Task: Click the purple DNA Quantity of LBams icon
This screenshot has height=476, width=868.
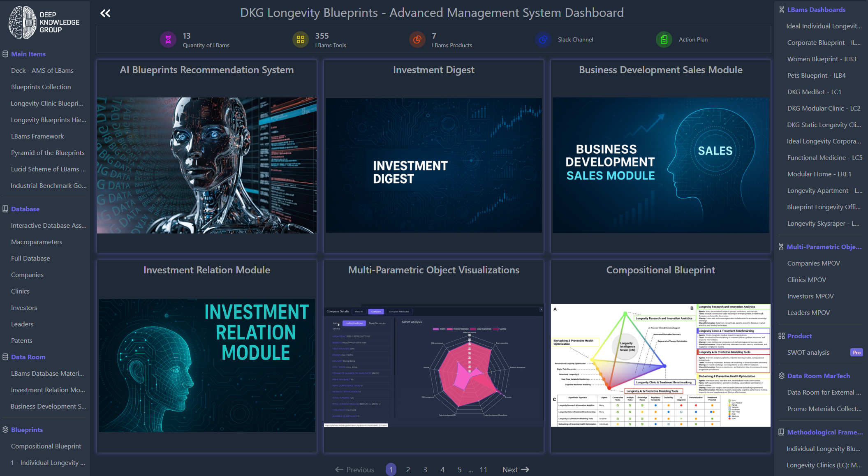Action: coord(168,40)
